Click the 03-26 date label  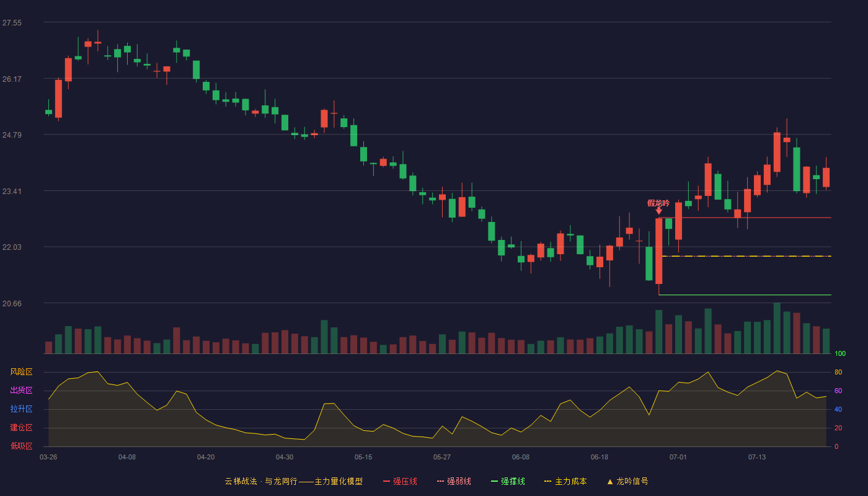(48, 457)
